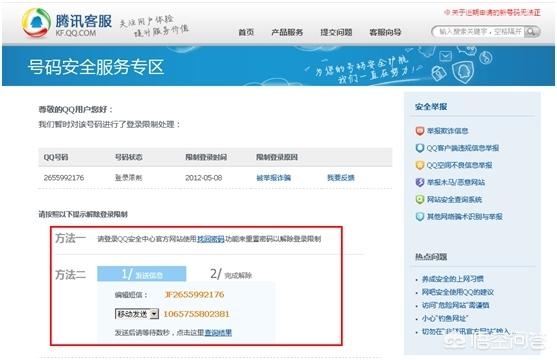Screen dimensions: 557x360
Task: Select step 1 发送信息 tab
Action: click(142, 274)
